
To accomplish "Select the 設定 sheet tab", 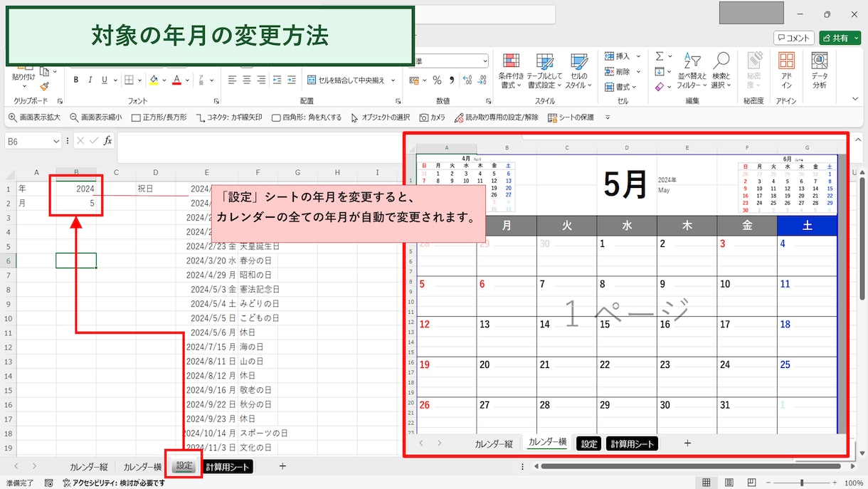I will 184,466.
